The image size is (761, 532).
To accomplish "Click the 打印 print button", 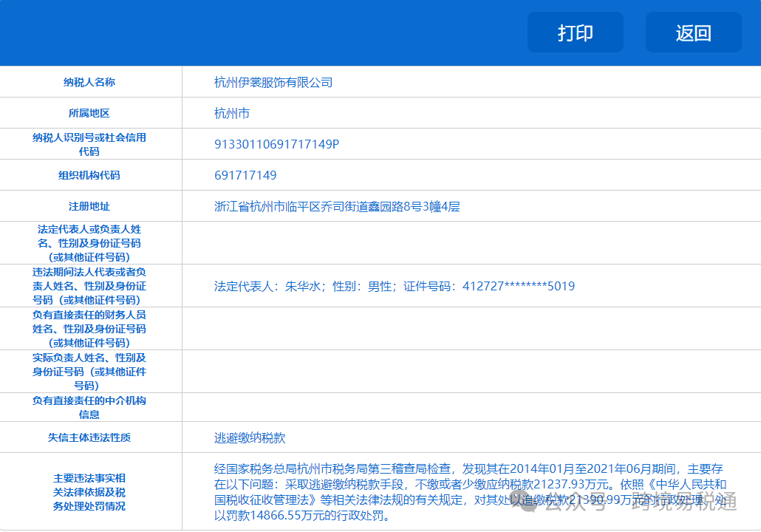I will tap(576, 33).
